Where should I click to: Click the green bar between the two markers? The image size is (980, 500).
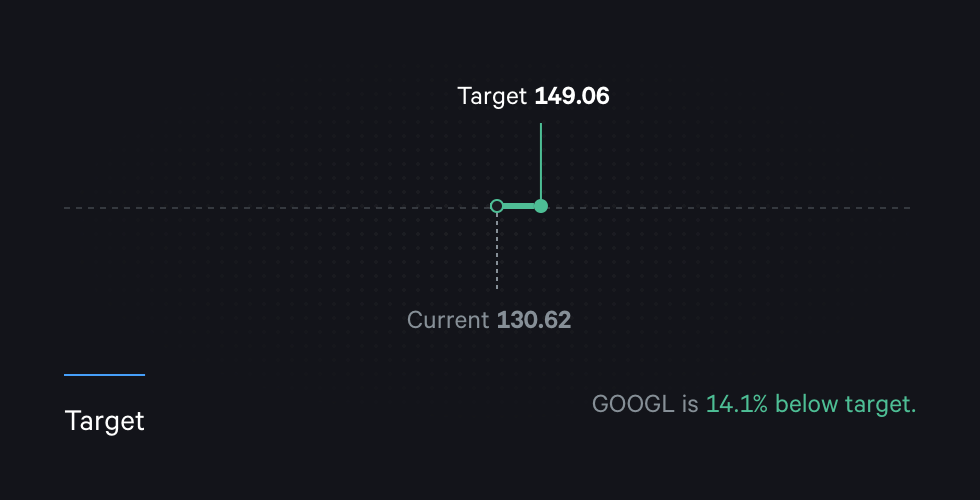(519, 206)
